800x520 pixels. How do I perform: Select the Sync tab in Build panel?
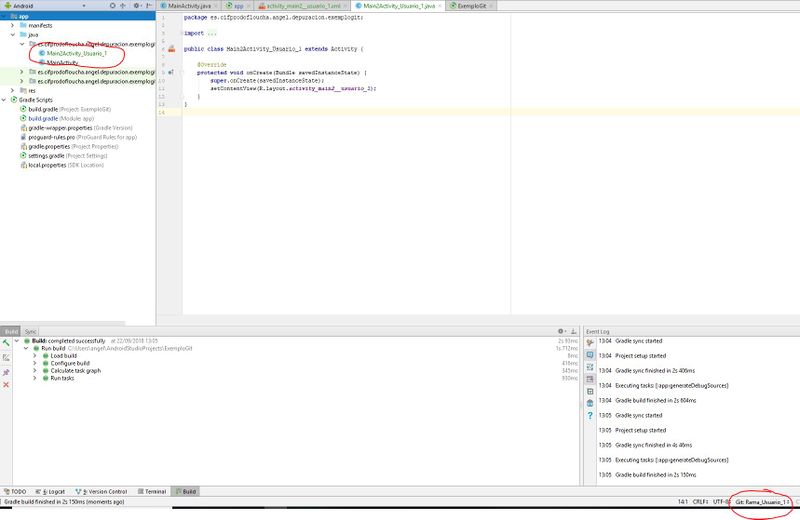coord(30,331)
